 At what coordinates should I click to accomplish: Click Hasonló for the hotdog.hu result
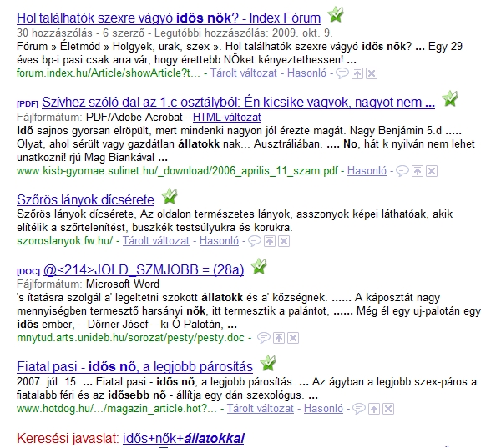(x=323, y=409)
